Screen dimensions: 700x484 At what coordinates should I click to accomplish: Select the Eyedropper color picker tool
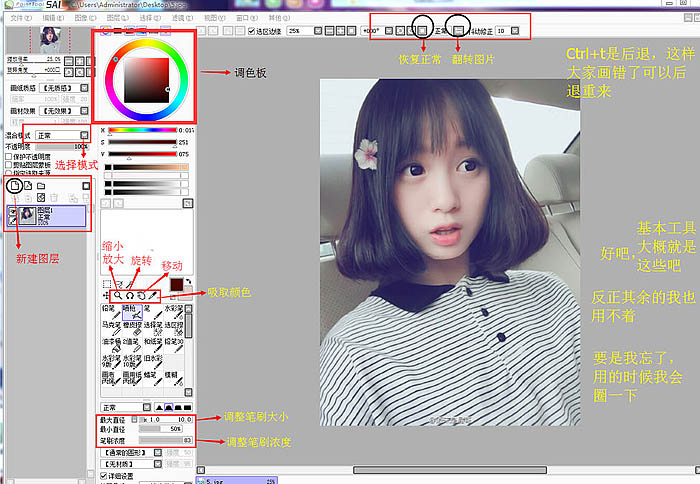tap(153, 295)
